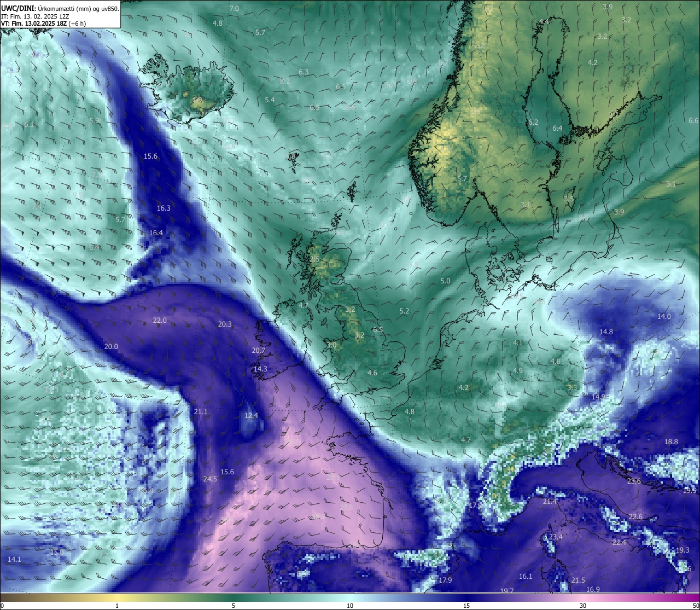Click the 16.4 value label
This screenshot has height=610, width=700.
(156, 233)
